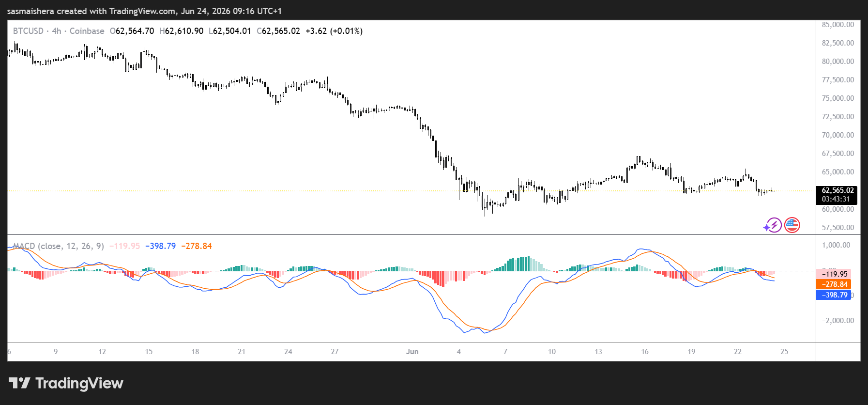
Task: Click the low price value L62,504.01
Action: click(229, 31)
